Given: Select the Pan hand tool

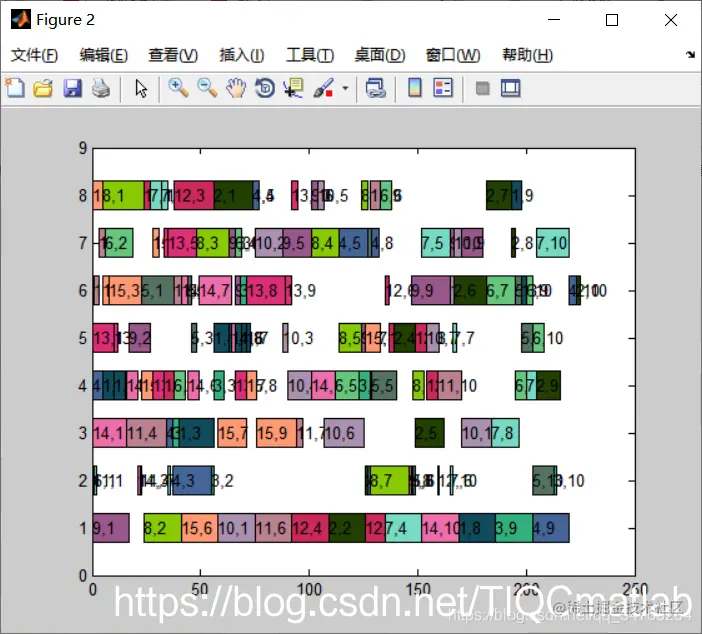Looking at the screenshot, I should click(236, 88).
